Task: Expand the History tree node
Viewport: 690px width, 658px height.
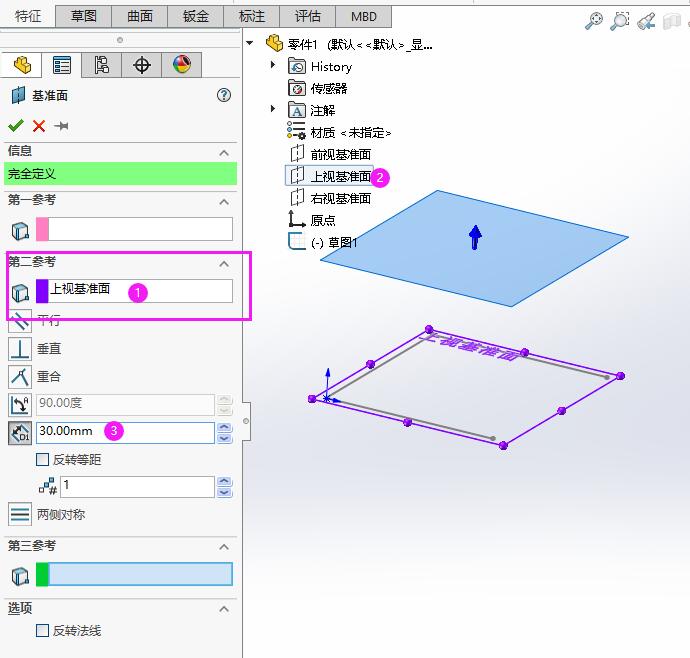Action: (x=273, y=65)
